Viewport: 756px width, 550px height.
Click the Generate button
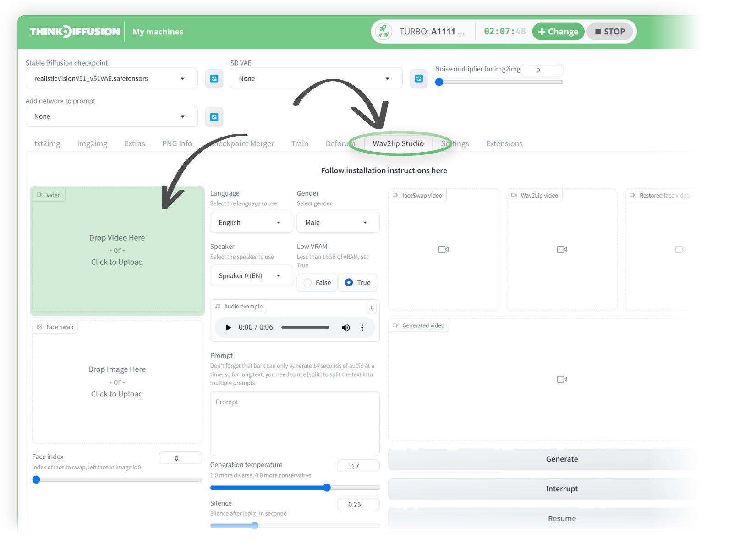[562, 459]
